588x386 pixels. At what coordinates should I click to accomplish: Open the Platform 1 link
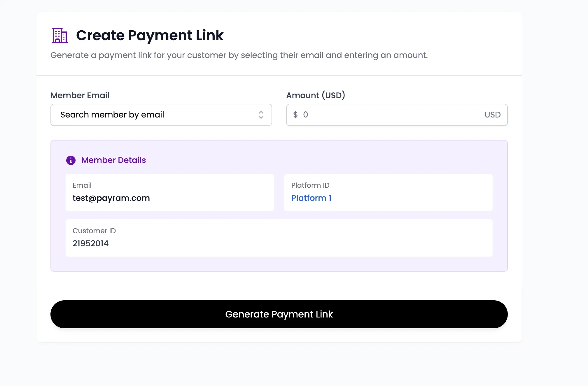pos(311,198)
